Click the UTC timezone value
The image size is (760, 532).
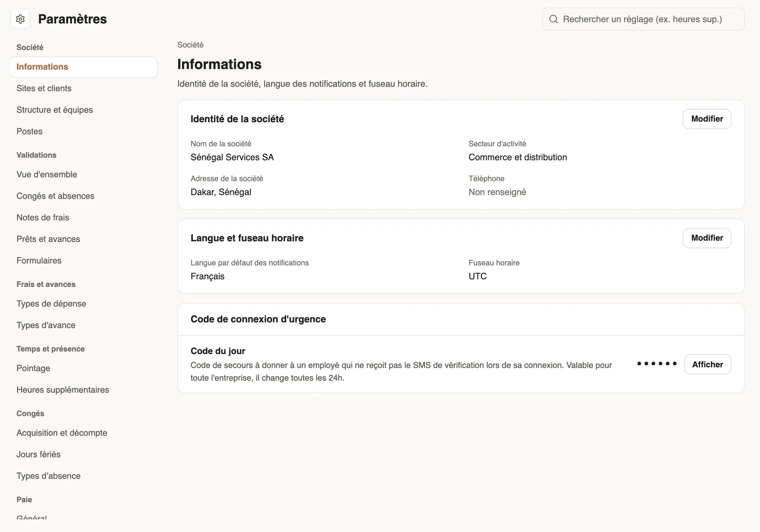coord(478,276)
